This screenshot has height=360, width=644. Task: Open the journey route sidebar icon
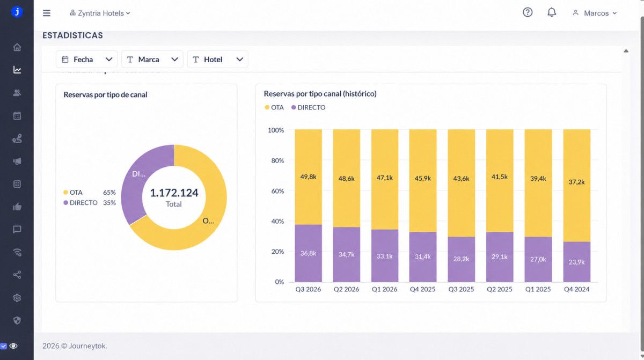click(17, 138)
